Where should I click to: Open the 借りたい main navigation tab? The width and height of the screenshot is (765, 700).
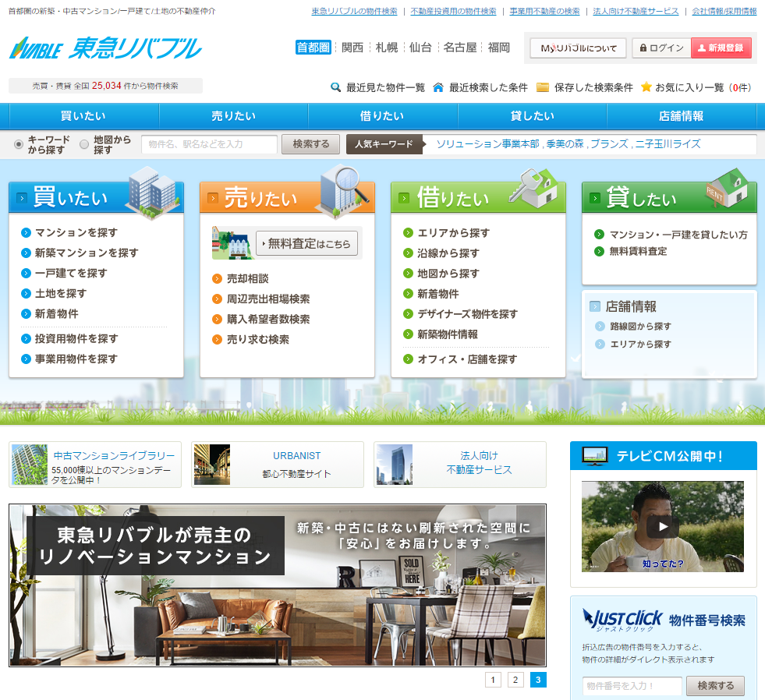point(382,116)
